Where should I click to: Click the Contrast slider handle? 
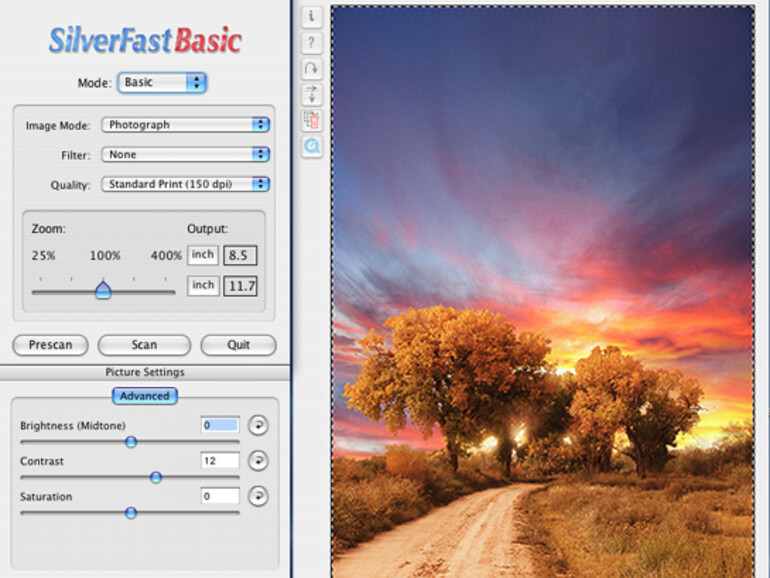pyautogui.click(x=156, y=477)
